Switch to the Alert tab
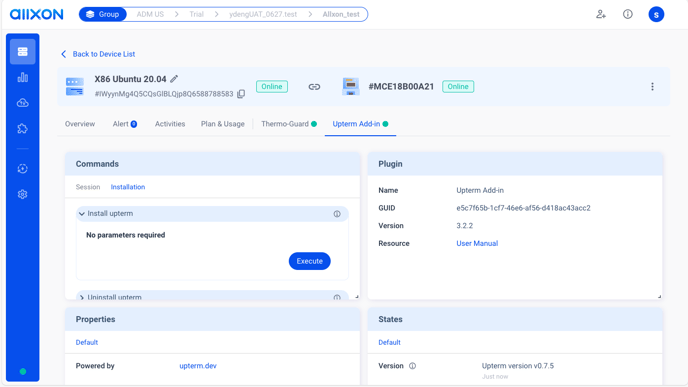The width and height of the screenshot is (688, 387). coord(125,124)
